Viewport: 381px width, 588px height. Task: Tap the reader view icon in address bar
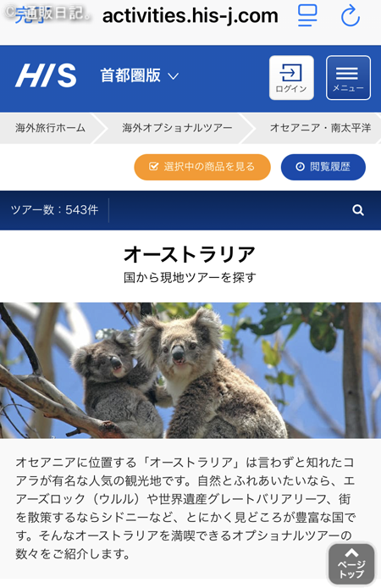click(307, 15)
